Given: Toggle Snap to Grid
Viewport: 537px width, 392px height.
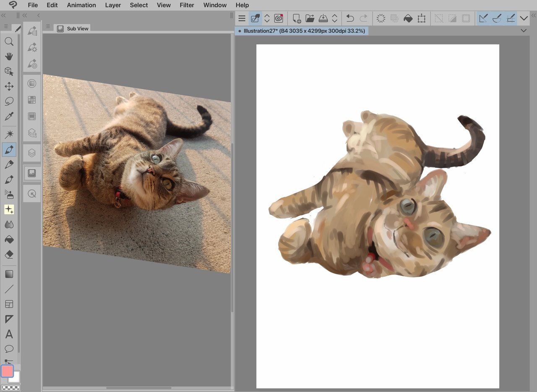Looking at the screenshot, I should [x=511, y=18].
